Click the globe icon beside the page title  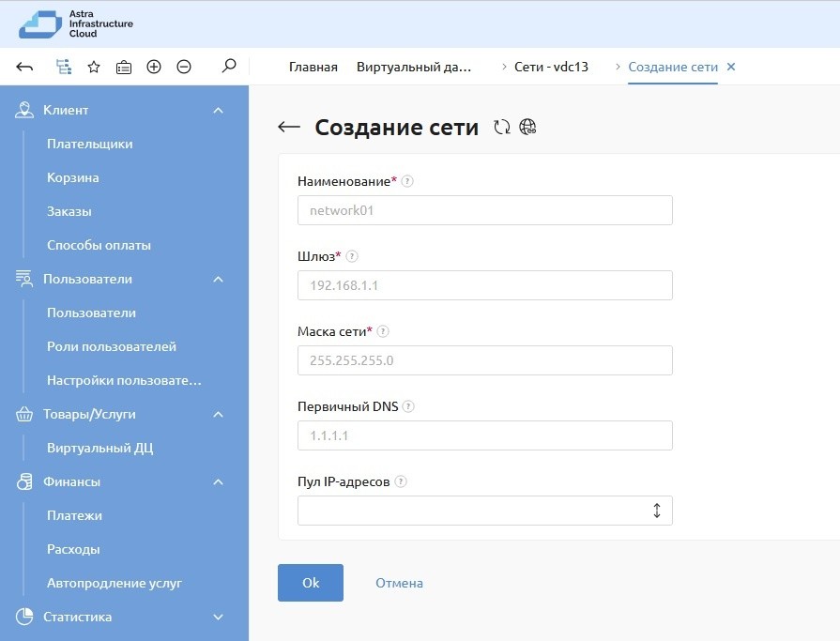coord(527,128)
